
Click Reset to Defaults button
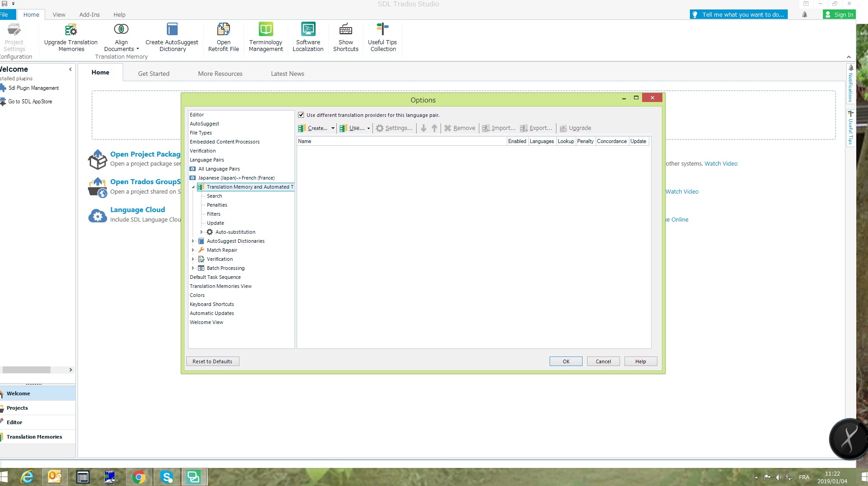coord(212,361)
